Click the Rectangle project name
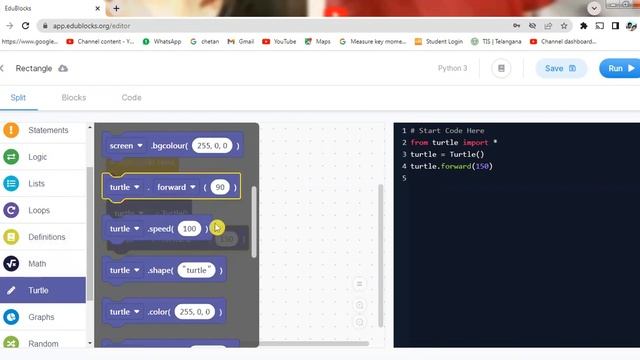Screen dimensions: 640x360 (x=34, y=68)
